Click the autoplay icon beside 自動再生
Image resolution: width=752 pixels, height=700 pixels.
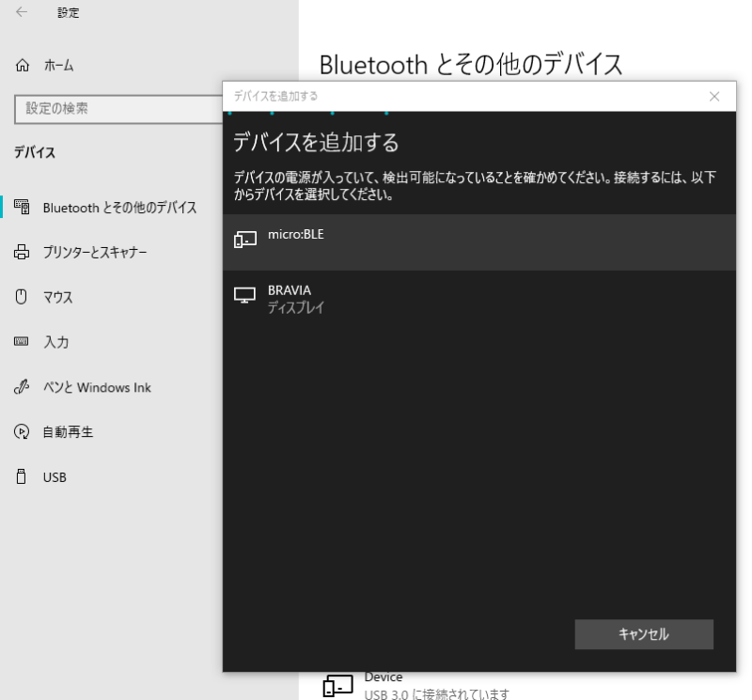22,433
